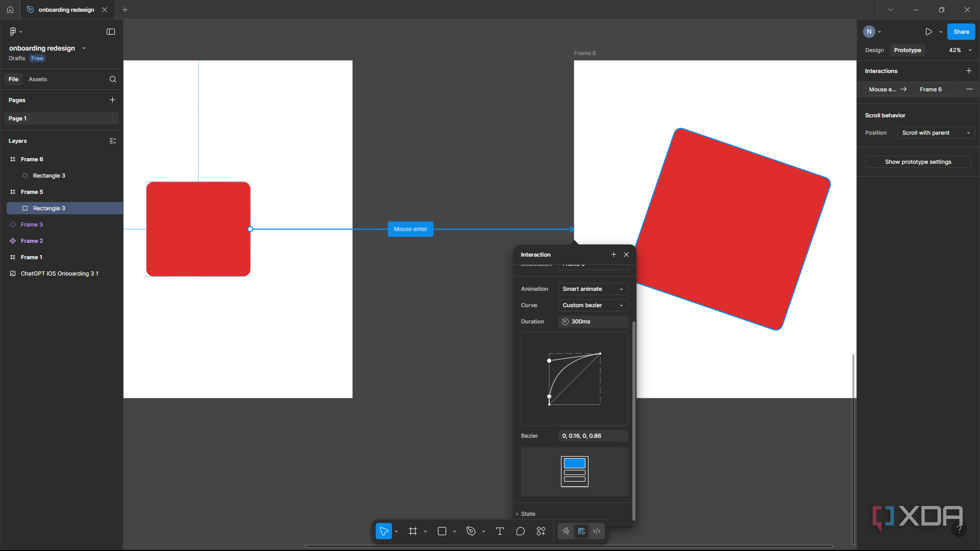Remove the Mouse enter interaction
980x551 pixels.
click(969, 89)
